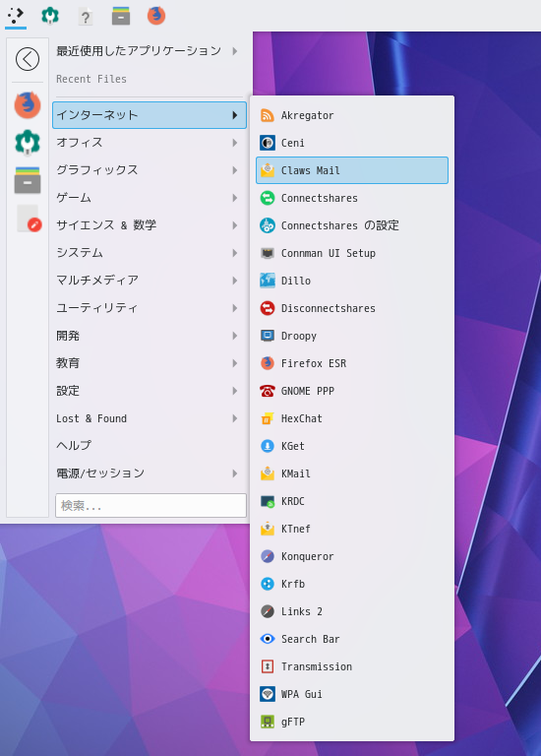Image resolution: width=541 pixels, height=756 pixels.
Task: Launch Firefox from top panel
Action: pyautogui.click(x=156, y=16)
